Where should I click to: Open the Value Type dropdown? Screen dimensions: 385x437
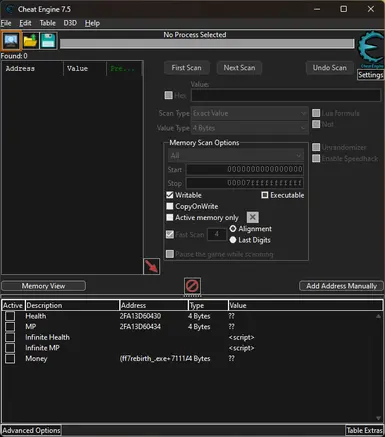[x=249, y=128]
